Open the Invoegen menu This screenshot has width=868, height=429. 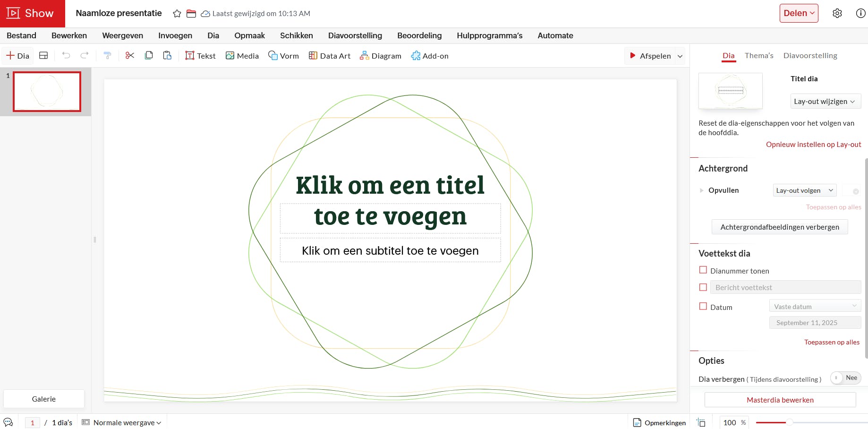click(175, 35)
